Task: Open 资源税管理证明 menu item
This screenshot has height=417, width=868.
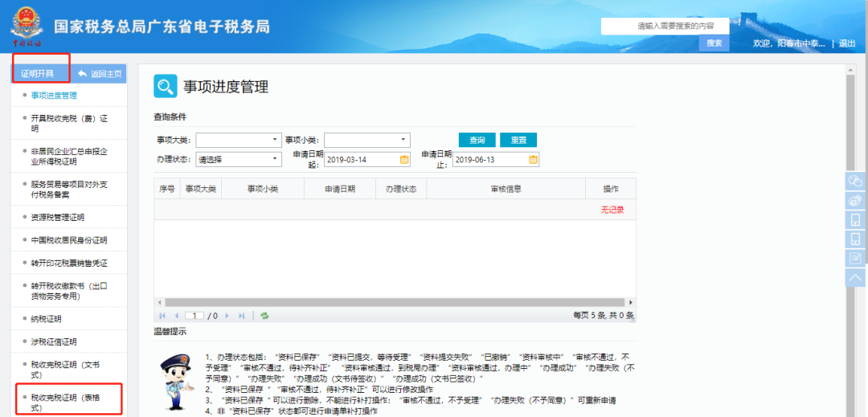Action: coord(58,218)
